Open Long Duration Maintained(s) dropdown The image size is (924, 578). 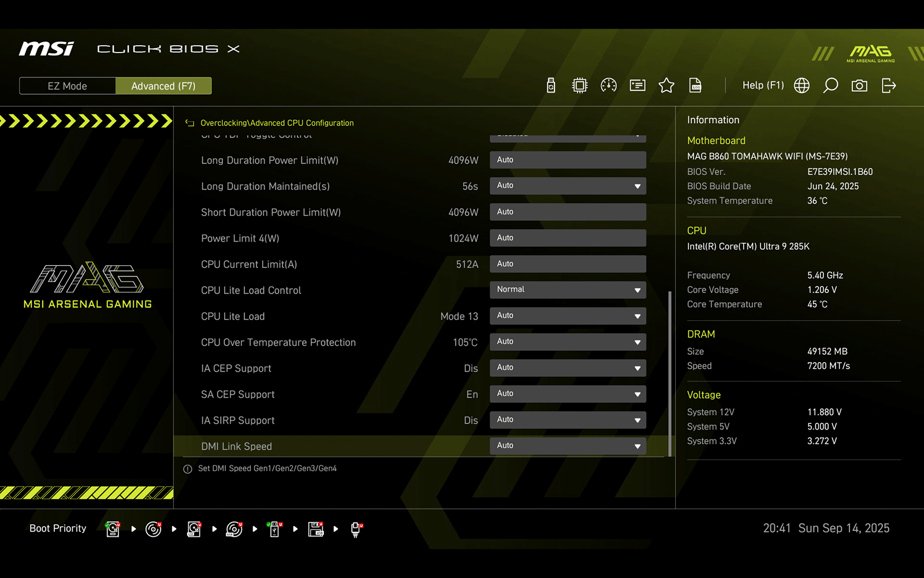point(568,186)
